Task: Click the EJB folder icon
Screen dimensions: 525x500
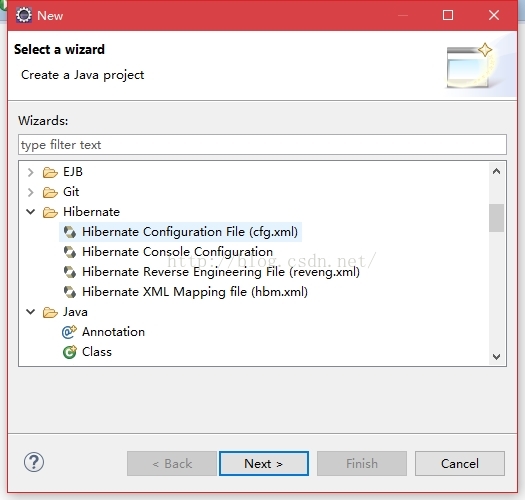Action: 50,172
